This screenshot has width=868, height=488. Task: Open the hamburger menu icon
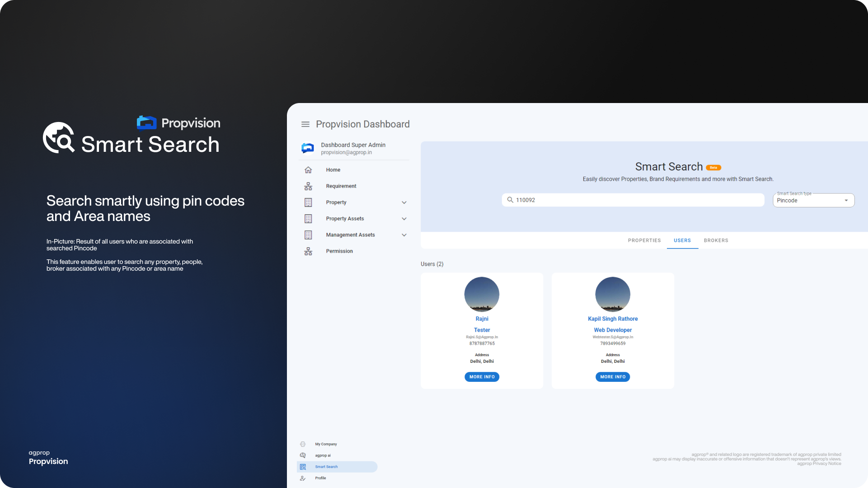(305, 124)
